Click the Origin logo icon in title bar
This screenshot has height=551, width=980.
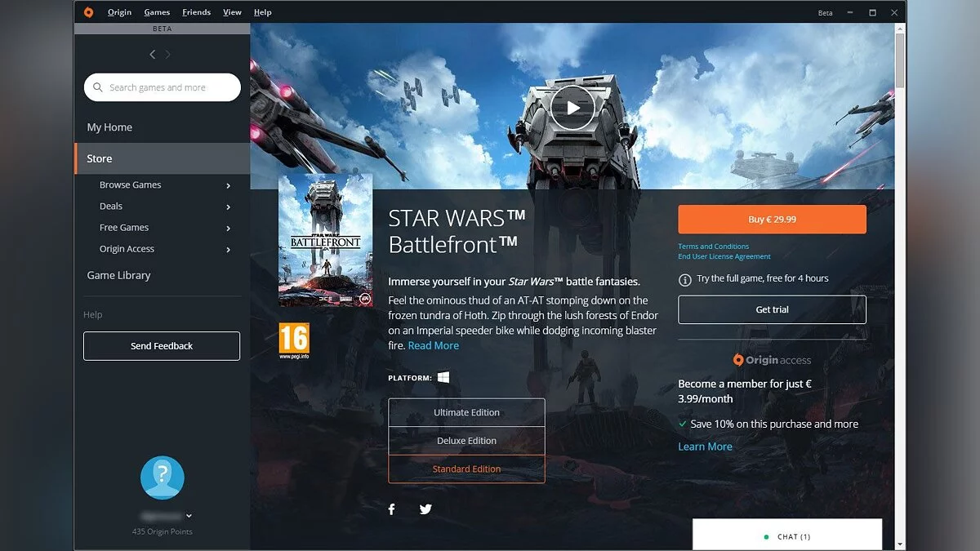coord(88,12)
